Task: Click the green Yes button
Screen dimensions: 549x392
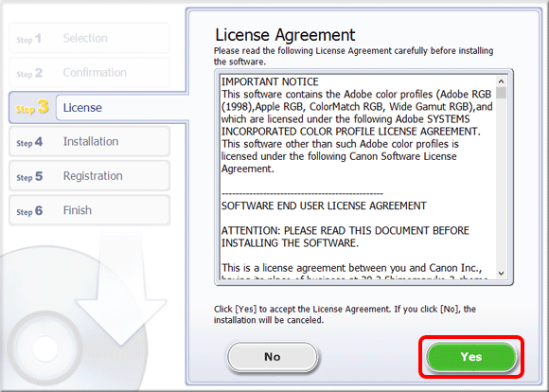Action: point(471,357)
